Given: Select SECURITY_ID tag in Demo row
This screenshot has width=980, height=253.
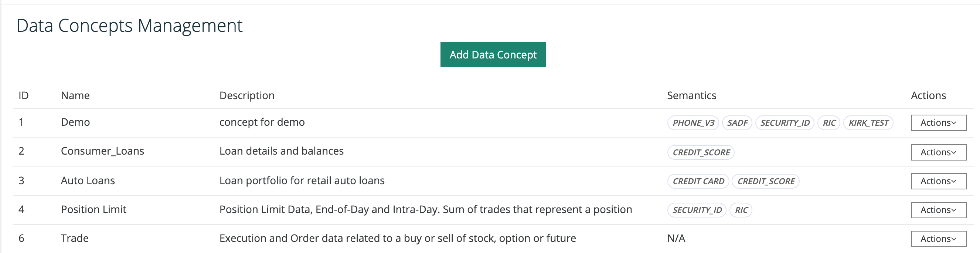Looking at the screenshot, I should (x=785, y=123).
